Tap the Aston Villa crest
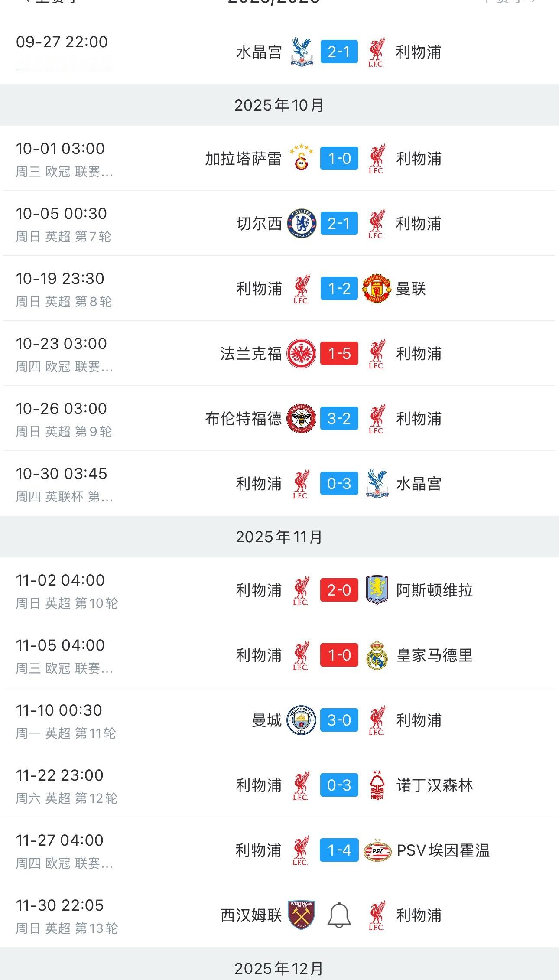The image size is (559, 980). coord(377,590)
